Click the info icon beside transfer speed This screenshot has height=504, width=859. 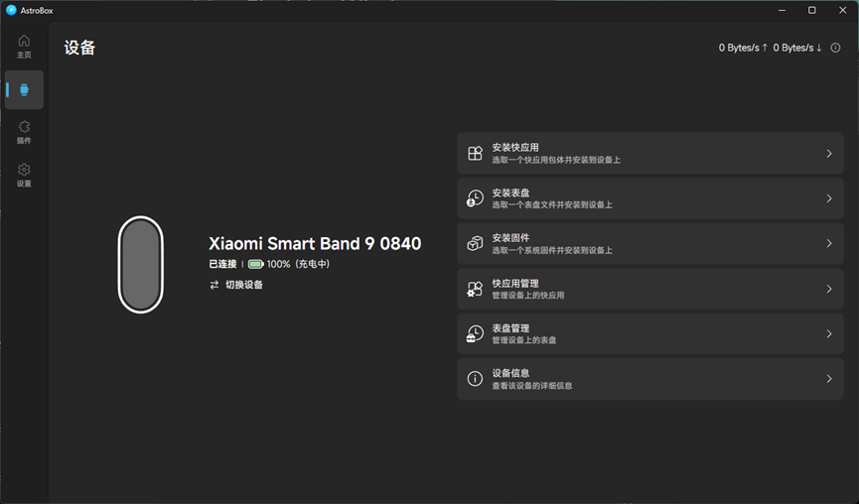tap(835, 48)
